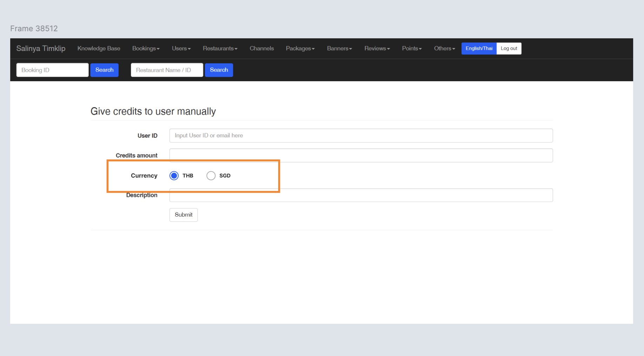
Task: Expand the Users dropdown menu
Action: pyautogui.click(x=181, y=48)
